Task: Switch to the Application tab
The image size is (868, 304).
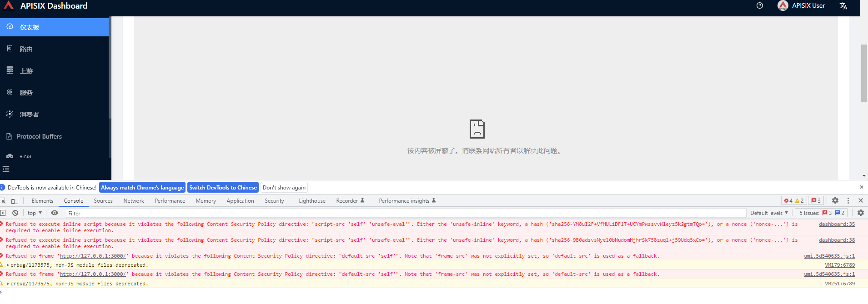Action: 241,201
